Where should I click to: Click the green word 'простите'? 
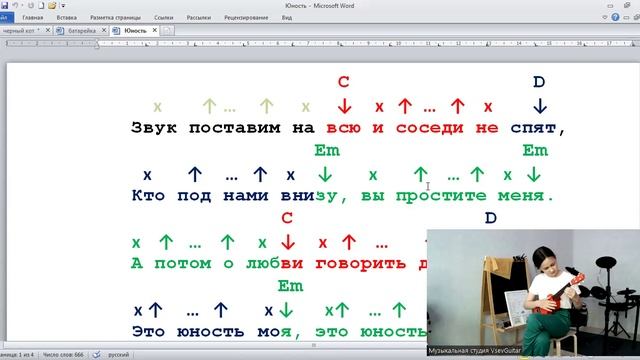(441, 196)
